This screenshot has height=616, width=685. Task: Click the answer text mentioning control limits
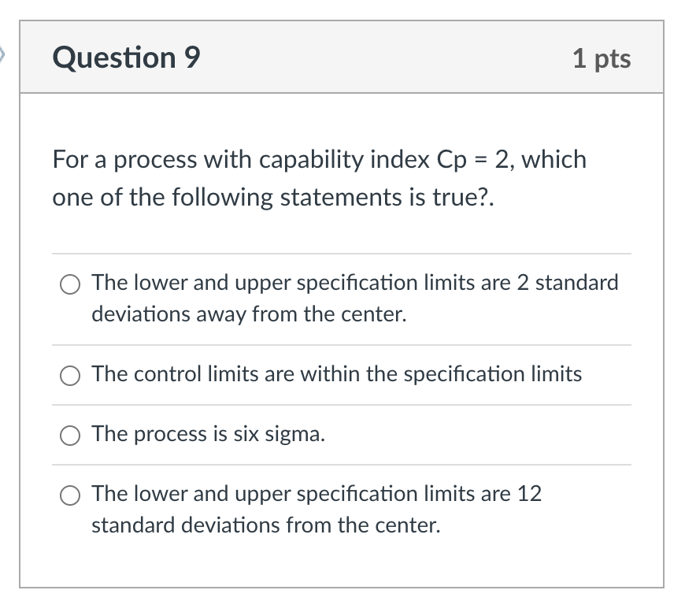(336, 375)
